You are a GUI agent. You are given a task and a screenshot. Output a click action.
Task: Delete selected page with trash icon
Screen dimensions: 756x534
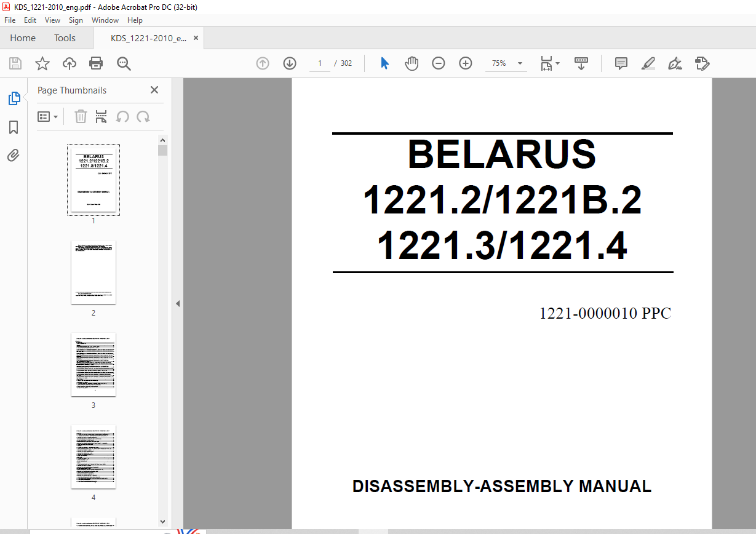tap(81, 116)
